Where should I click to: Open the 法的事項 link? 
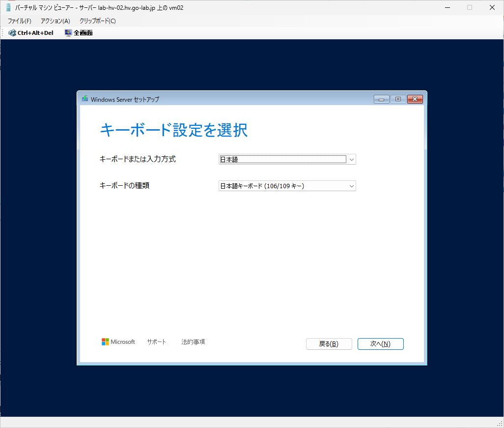(x=193, y=342)
